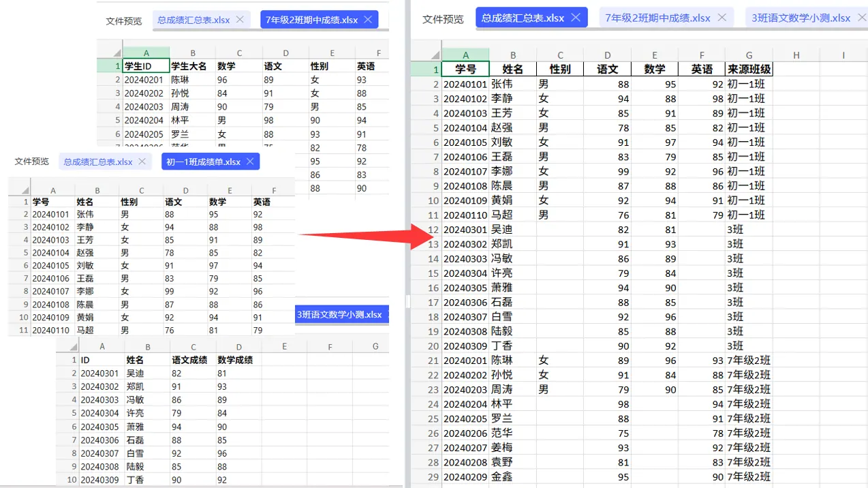Select column C header above 性别 in 初一1班成绩单 sheet
Screen dimensions: 868x488
click(141, 191)
